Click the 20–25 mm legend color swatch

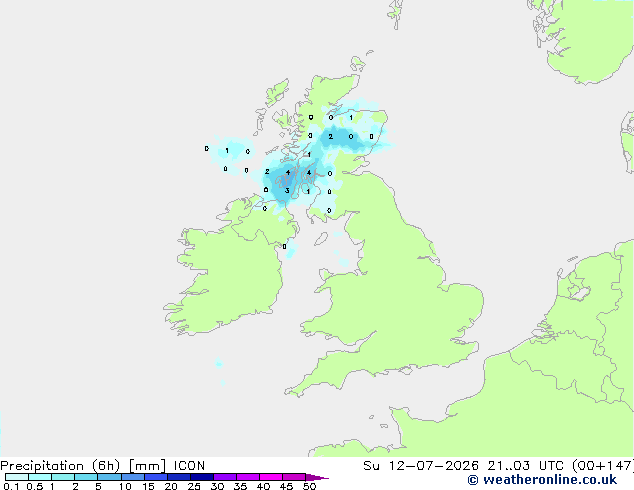coord(178,477)
